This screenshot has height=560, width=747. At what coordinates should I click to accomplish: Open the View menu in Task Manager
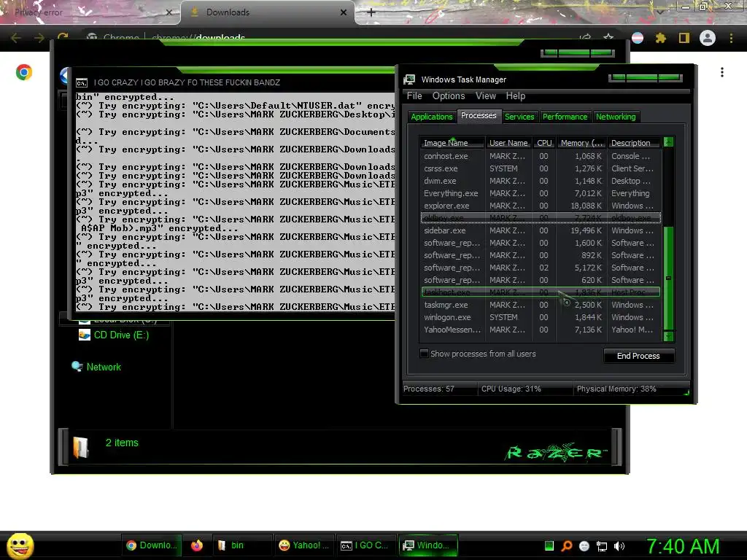pos(485,96)
